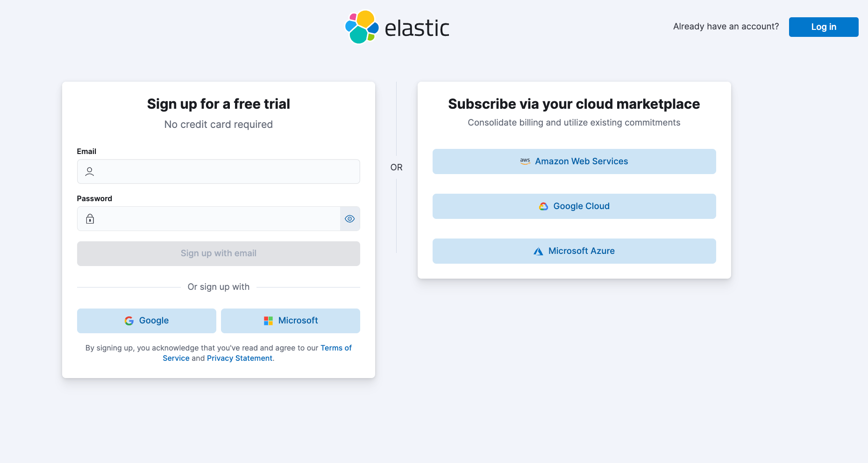Image resolution: width=868 pixels, height=463 pixels.
Task: Click the Log in button
Action: (x=824, y=27)
